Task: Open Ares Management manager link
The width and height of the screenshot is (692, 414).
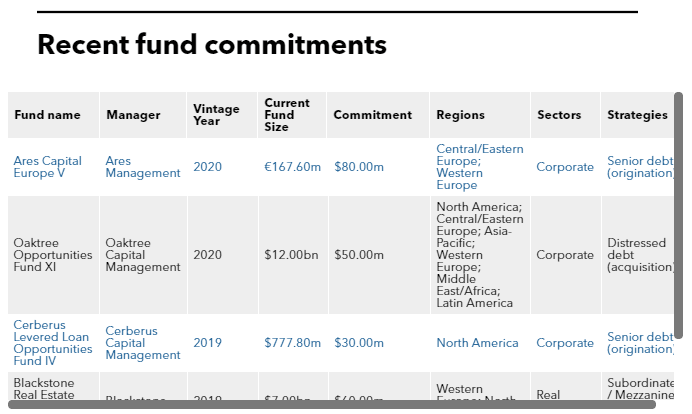Action: click(x=143, y=167)
